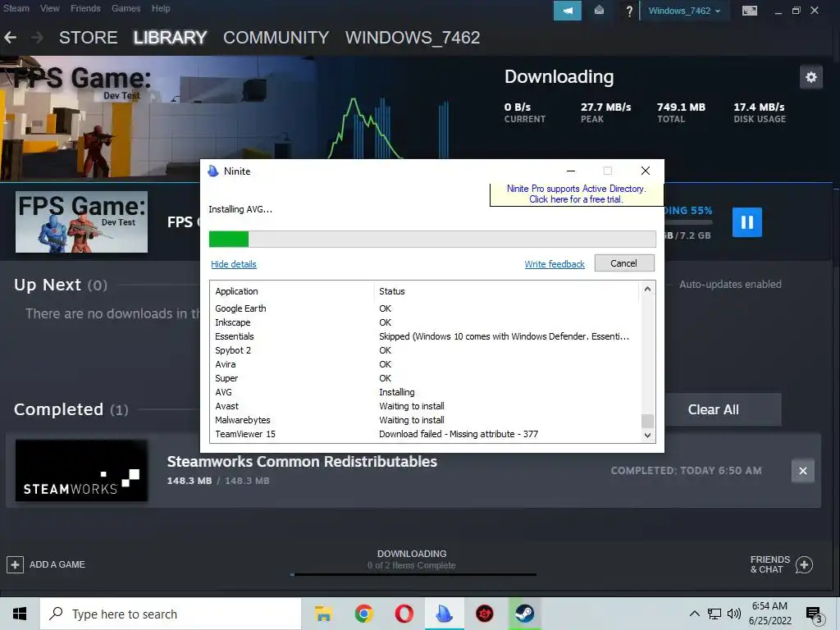Click Cancel in the Ninite installer

tap(624, 263)
